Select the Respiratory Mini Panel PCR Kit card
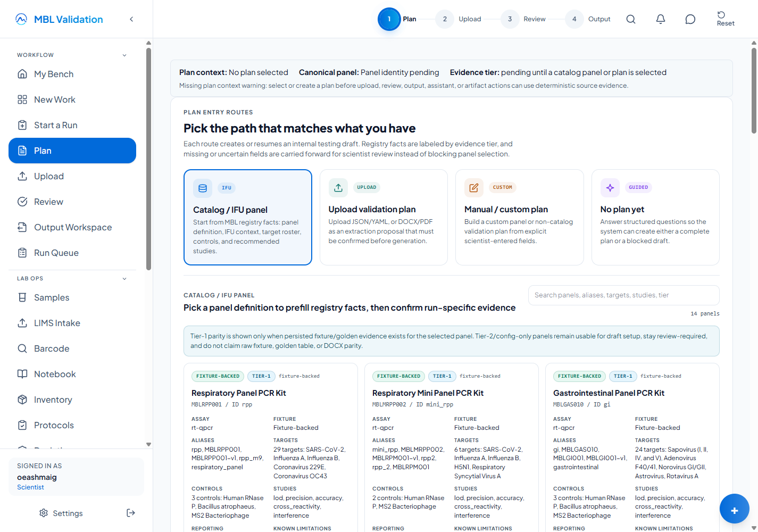 pyautogui.click(x=452, y=447)
